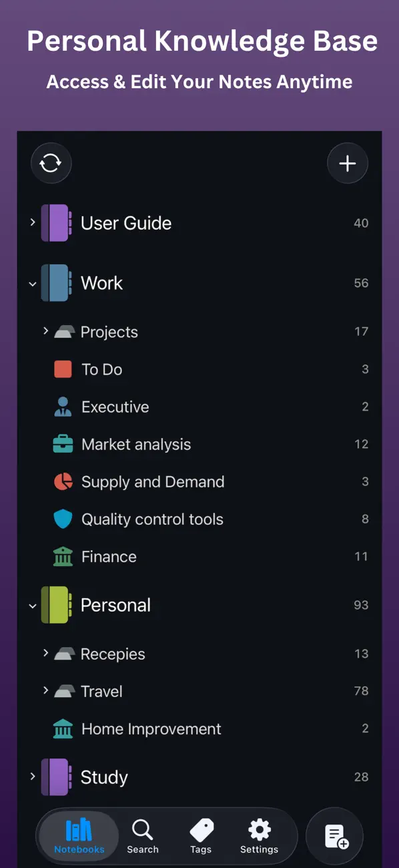Tap the Quality control tools shield icon
Screen dimensions: 399x868
coord(63,519)
